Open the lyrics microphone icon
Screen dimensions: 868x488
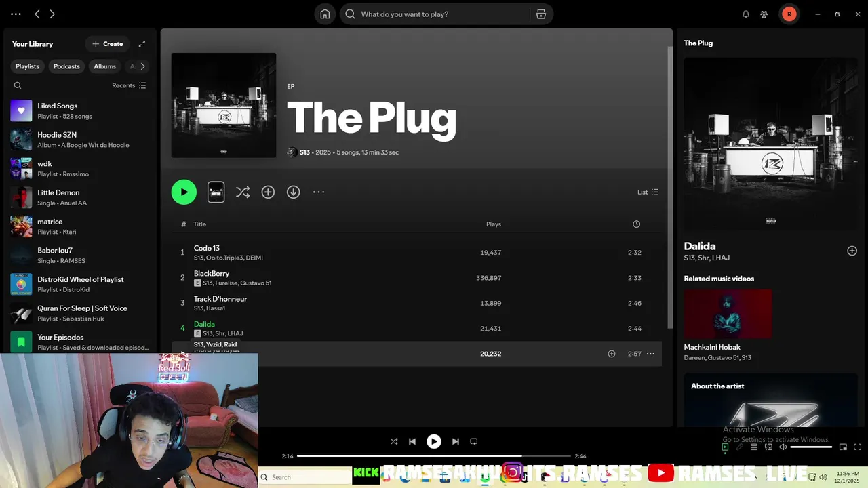(x=740, y=447)
